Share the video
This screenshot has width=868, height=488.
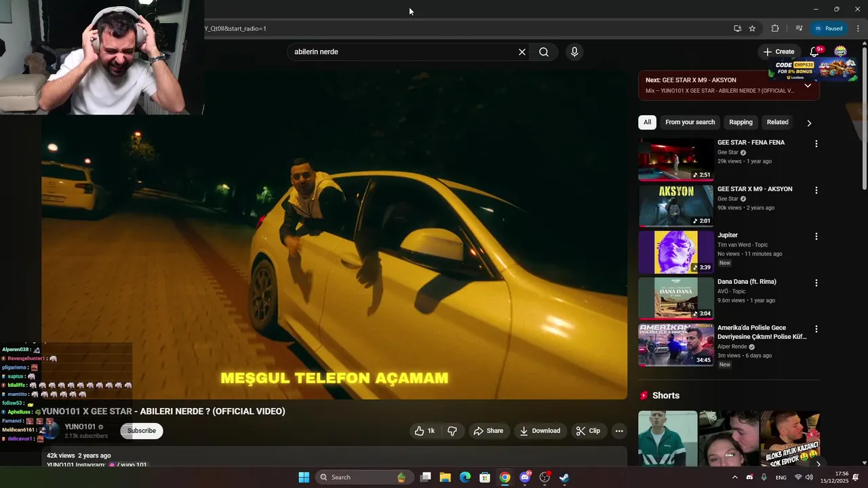click(488, 431)
